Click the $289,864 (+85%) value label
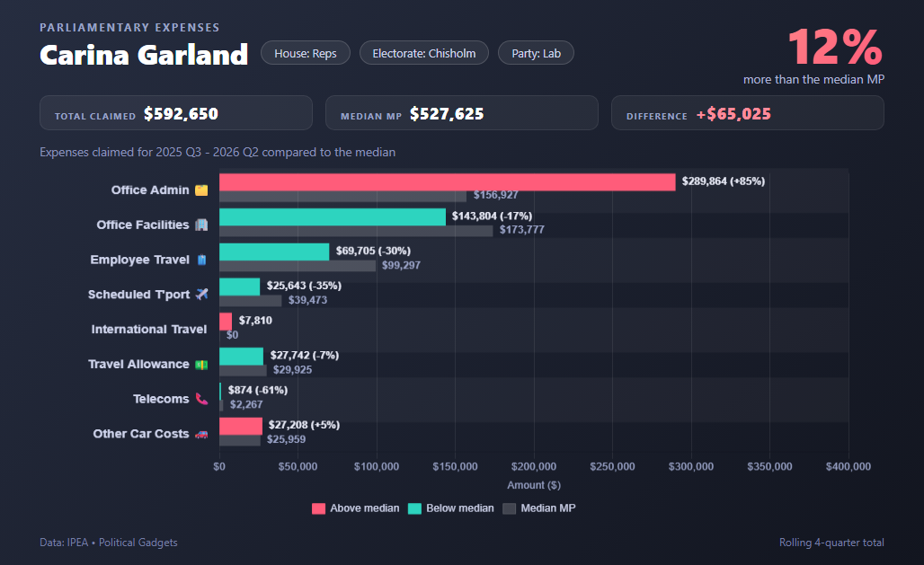 (723, 181)
